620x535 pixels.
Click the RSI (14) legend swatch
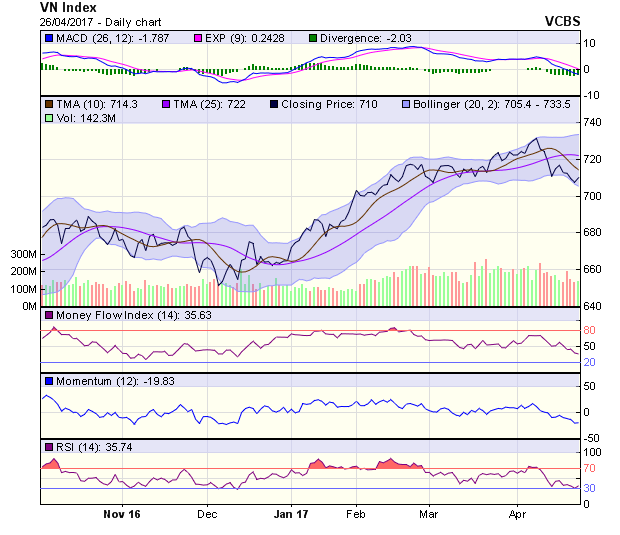tap(49, 446)
